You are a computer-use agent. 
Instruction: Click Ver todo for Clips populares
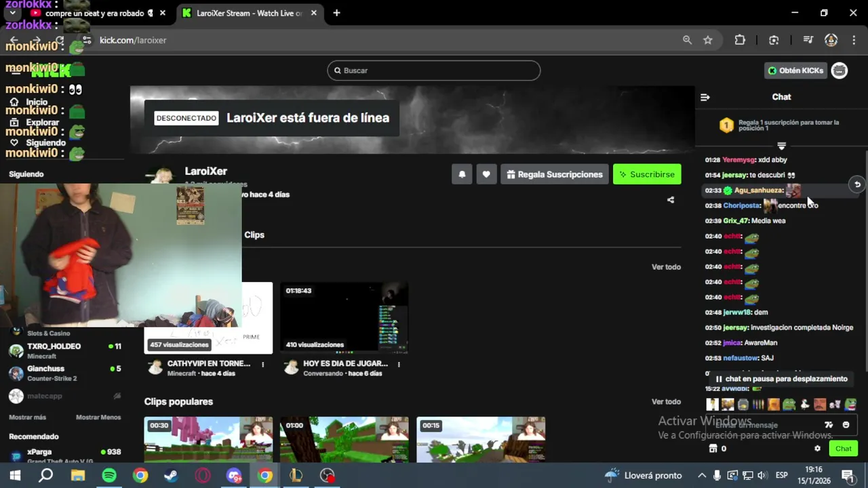(x=666, y=402)
